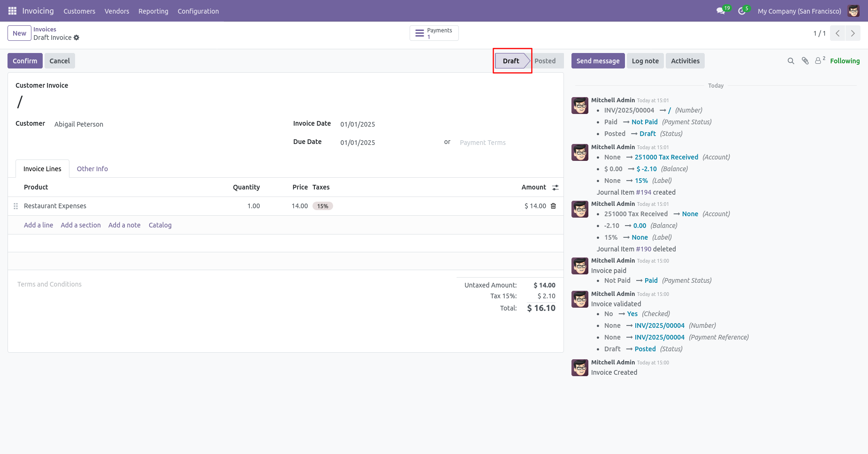Click the Invoicing app title

(38, 11)
